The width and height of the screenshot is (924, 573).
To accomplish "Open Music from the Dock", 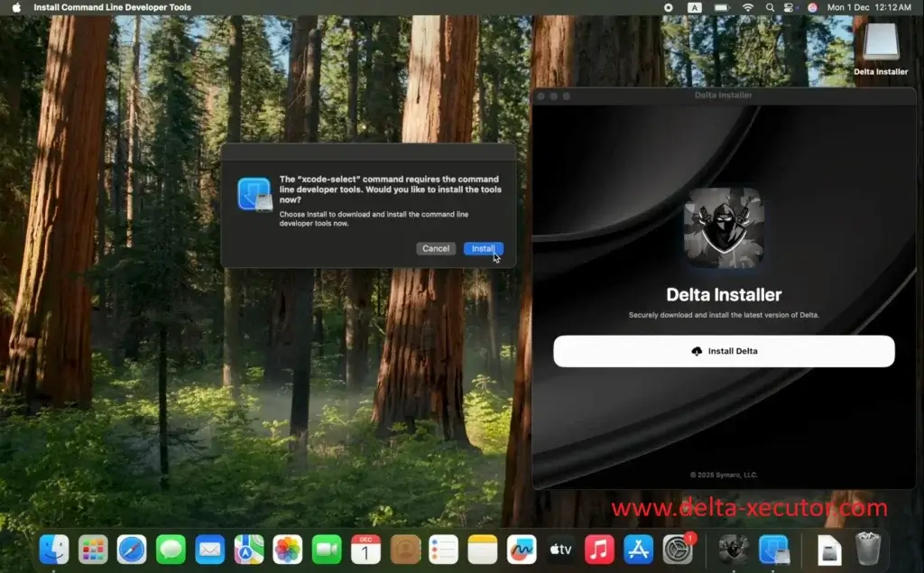I will coord(599,550).
